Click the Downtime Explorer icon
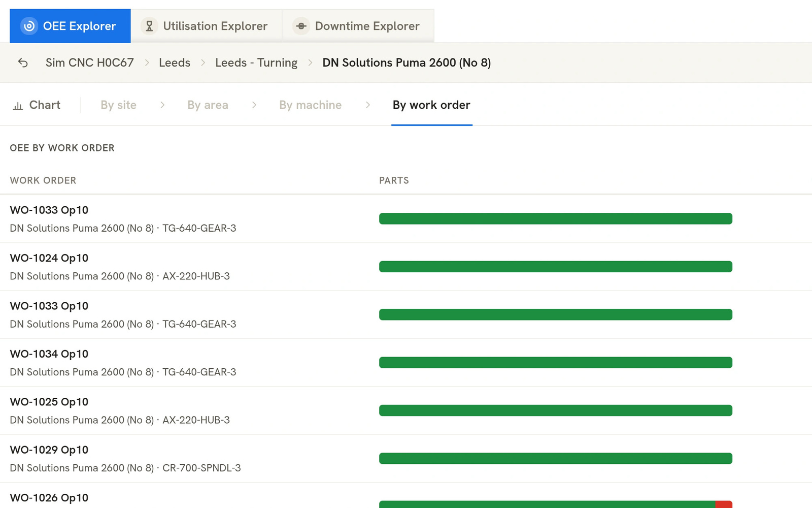Screen dimensions: 812x508 [x=301, y=26]
